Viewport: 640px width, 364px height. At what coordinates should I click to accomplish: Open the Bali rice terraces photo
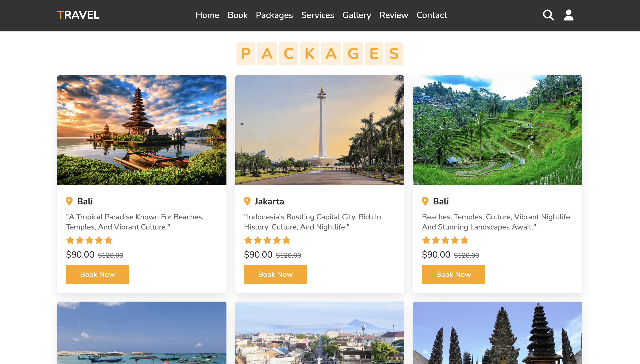[x=497, y=130]
